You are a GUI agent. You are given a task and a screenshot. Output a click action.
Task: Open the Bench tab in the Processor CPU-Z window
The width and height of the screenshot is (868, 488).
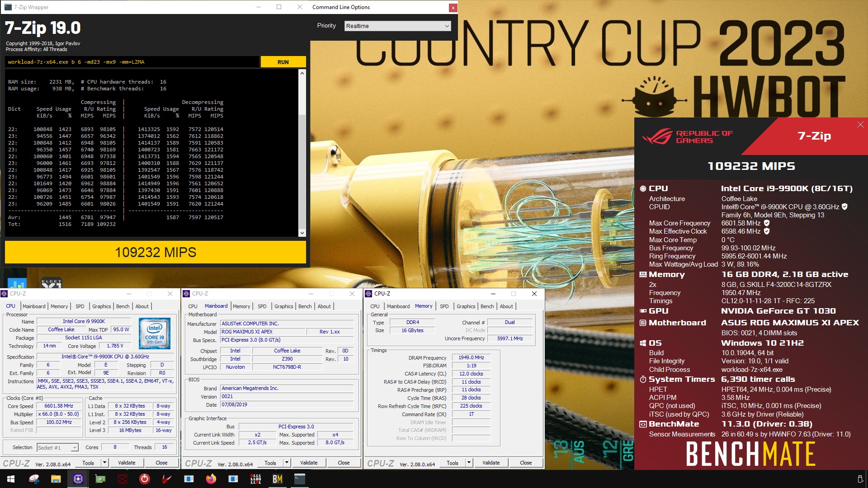tap(123, 306)
